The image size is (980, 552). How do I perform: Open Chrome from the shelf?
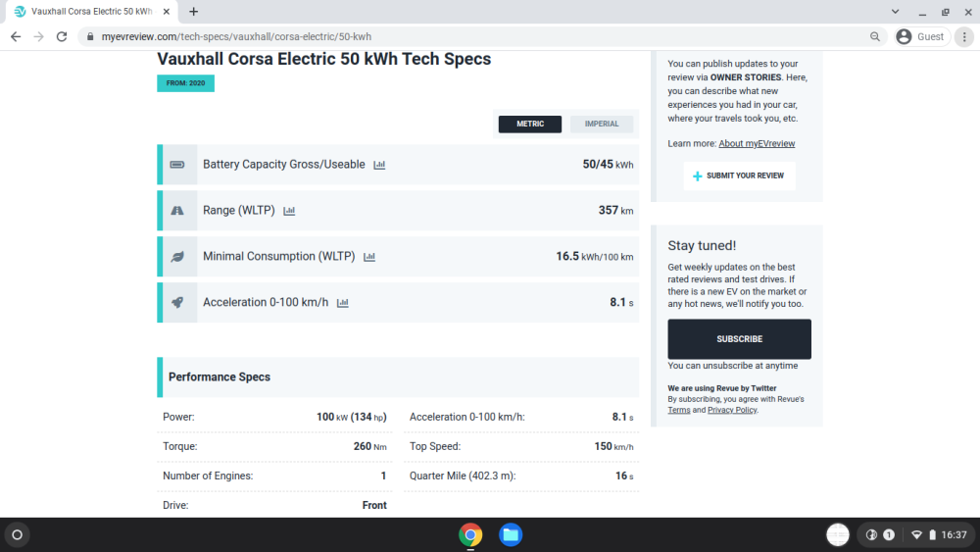coord(470,535)
